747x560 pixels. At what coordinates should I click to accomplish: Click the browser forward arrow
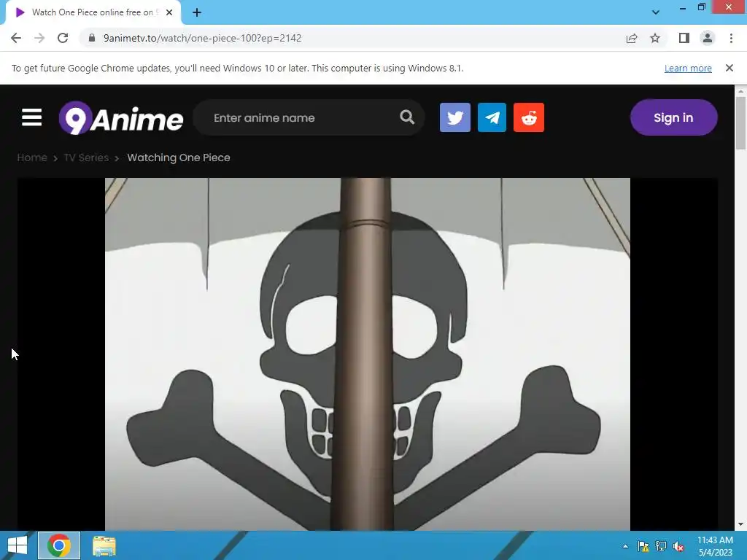pyautogui.click(x=39, y=38)
